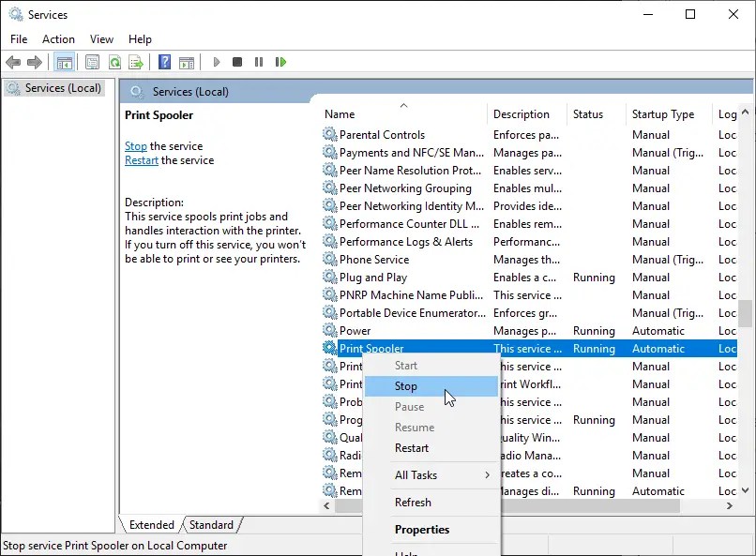
Task: Click the vertical scrollbar up arrow
Action: tap(745, 113)
